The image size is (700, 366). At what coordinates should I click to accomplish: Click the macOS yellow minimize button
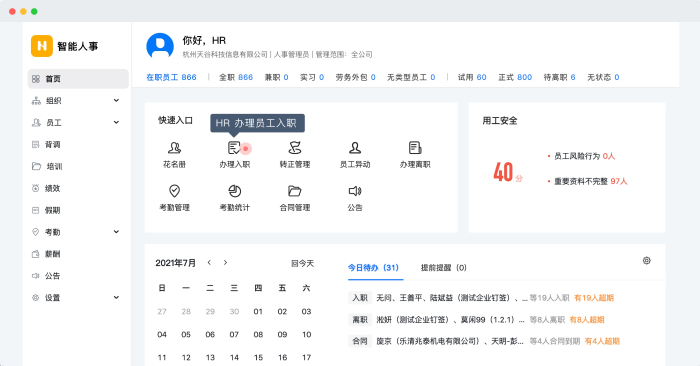click(23, 11)
